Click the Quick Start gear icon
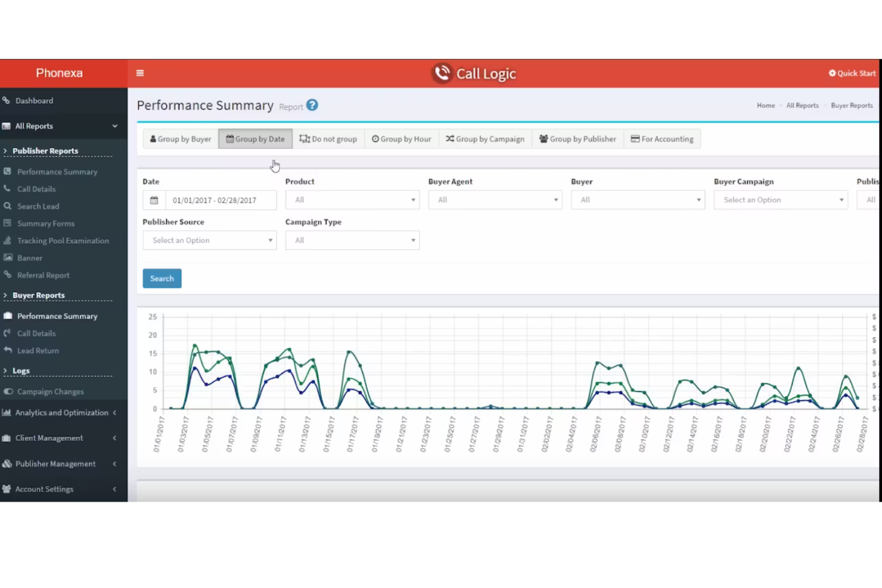The height and width of the screenshot is (588, 882). (x=832, y=73)
